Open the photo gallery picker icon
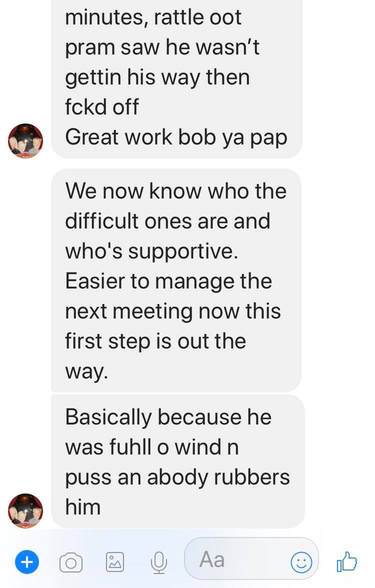Screen dimensions: 375x588 pos(115,562)
